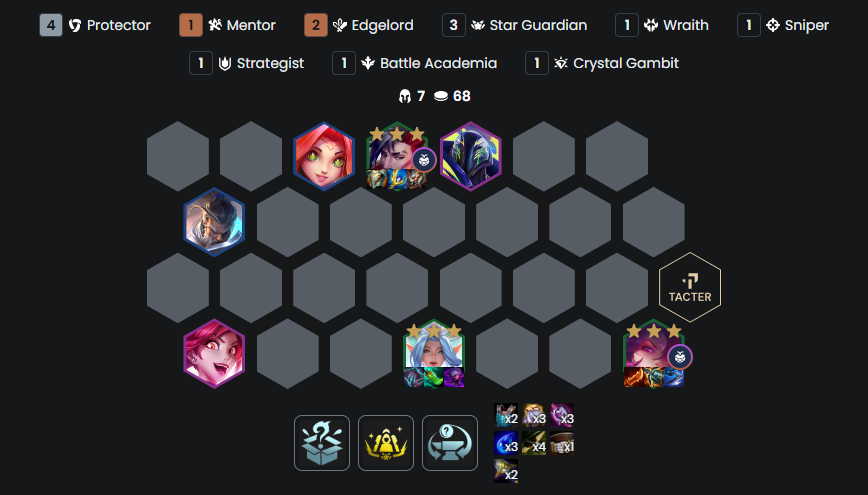Click the Crystal Gambit trait label
The width and height of the screenshot is (868, 495).
626,63
